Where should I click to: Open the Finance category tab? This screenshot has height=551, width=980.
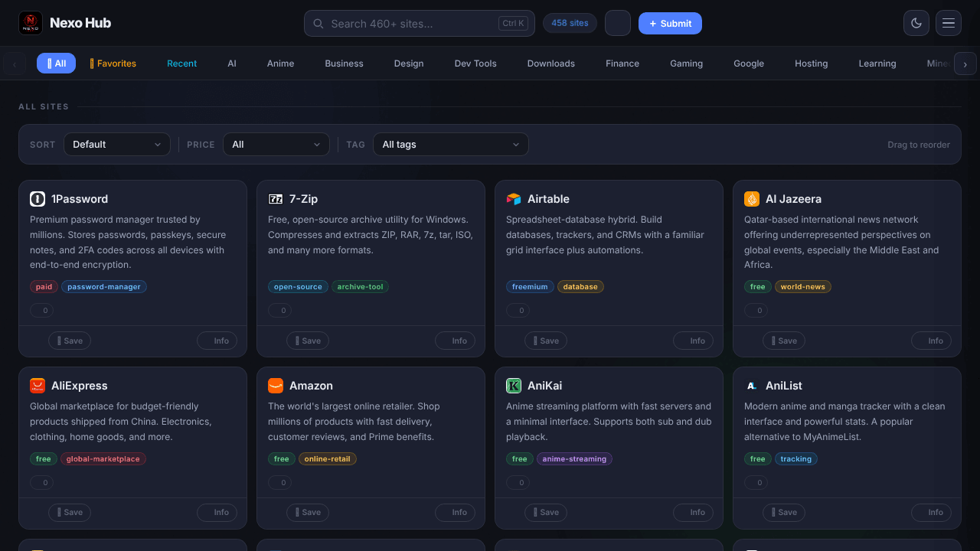pyautogui.click(x=622, y=64)
